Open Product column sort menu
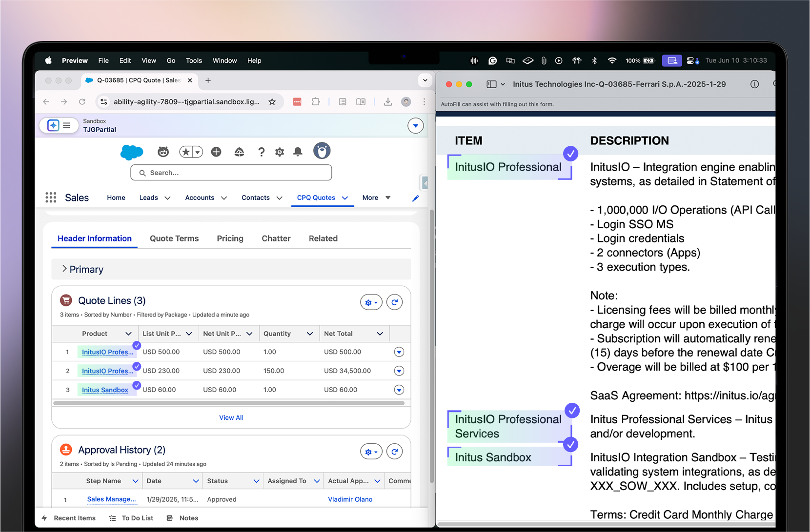Viewport: 810px width, 532px height. 128,334
